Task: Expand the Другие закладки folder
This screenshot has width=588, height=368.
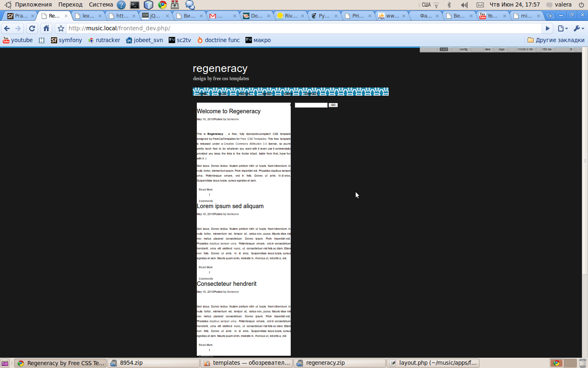Action: (x=556, y=40)
